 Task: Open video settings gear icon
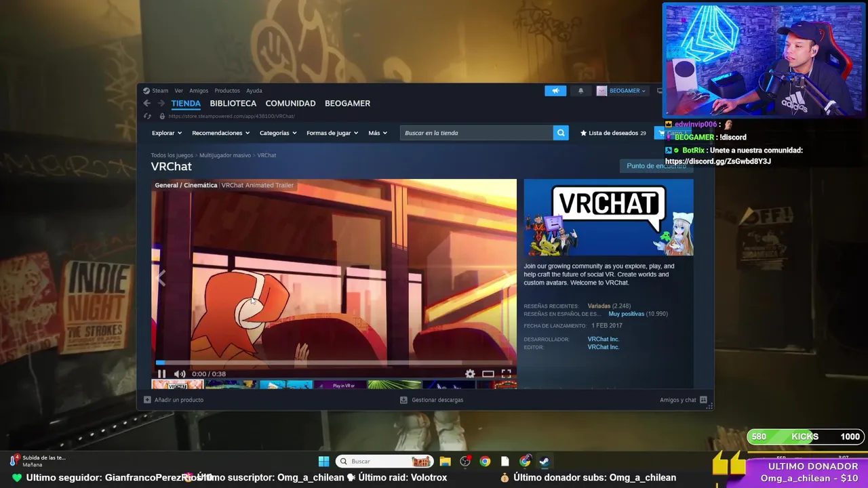tap(470, 373)
